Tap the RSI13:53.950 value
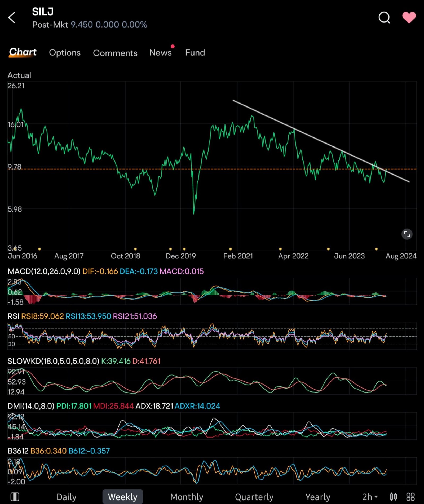The height and width of the screenshot is (504, 424). coord(88,316)
